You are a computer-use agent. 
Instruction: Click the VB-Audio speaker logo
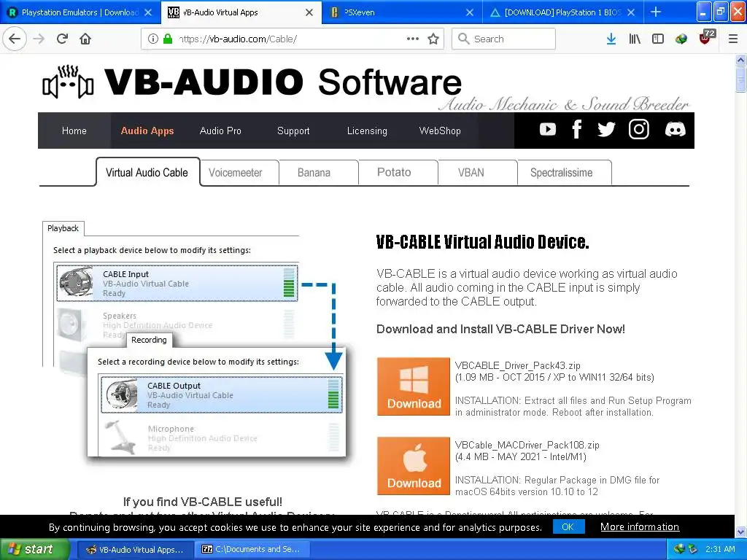click(68, 82)
